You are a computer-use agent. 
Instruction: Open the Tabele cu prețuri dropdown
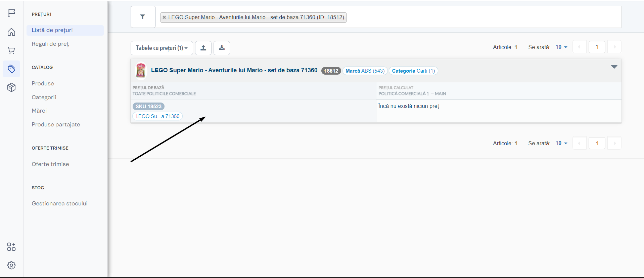pos(162,48)
